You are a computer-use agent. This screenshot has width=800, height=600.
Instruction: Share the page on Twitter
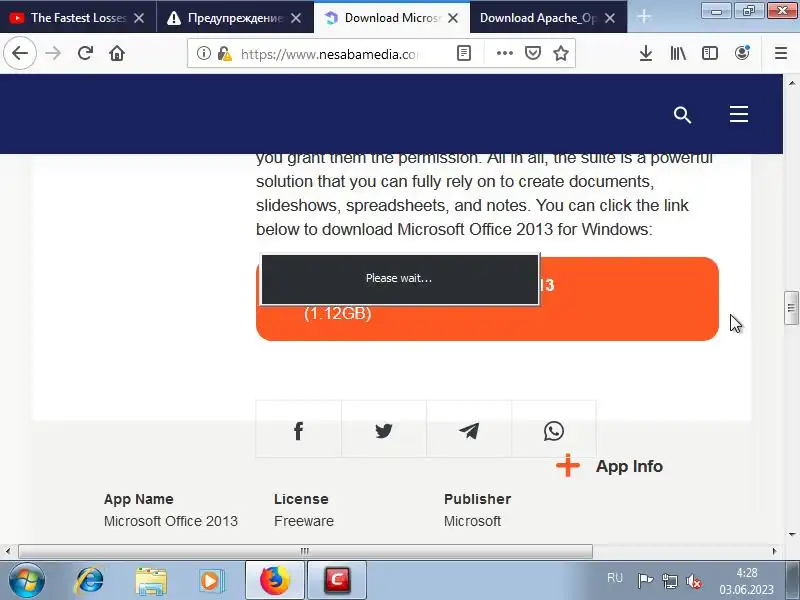tap(384, 431)
